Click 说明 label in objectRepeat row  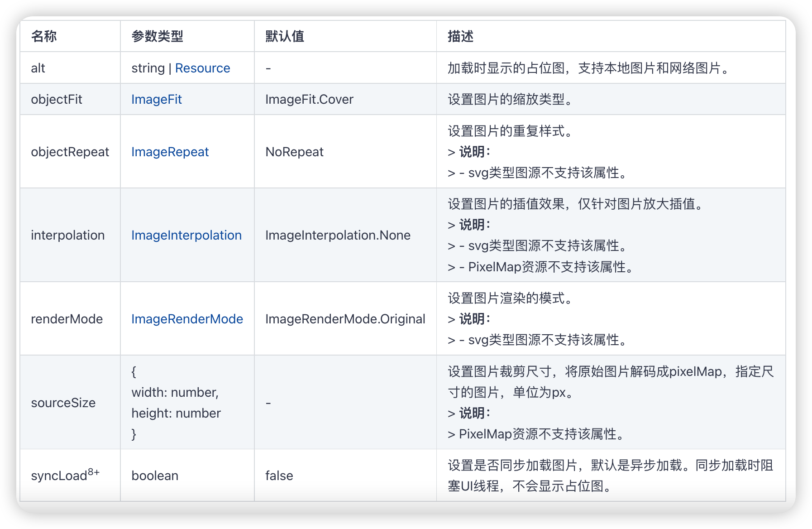point(475,152)
